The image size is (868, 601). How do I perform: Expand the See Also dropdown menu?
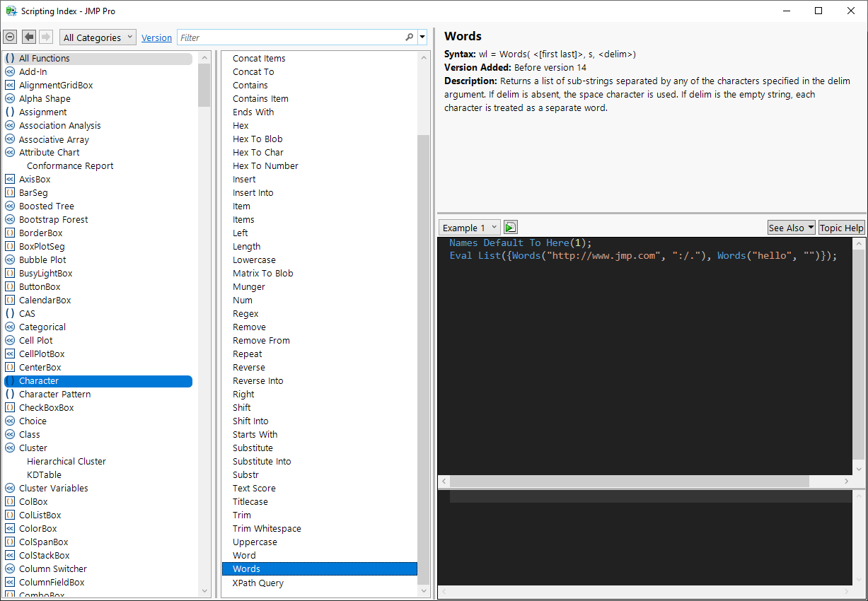tap(791, 228)
